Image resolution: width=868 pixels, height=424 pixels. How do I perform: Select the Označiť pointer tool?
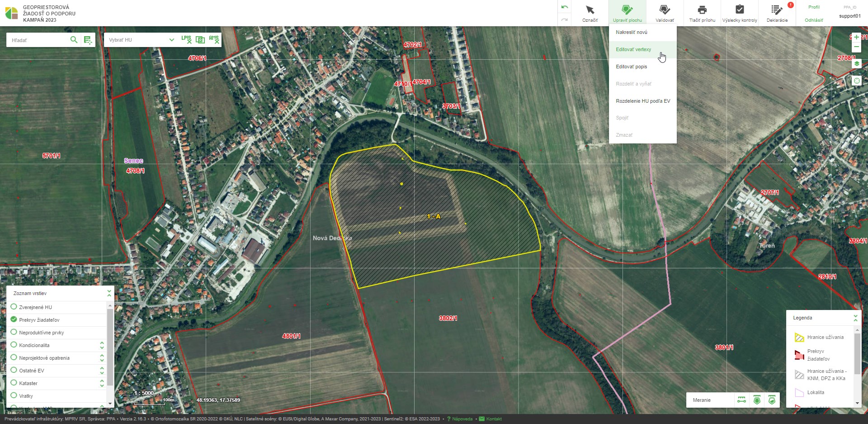(x=590, y=13)
